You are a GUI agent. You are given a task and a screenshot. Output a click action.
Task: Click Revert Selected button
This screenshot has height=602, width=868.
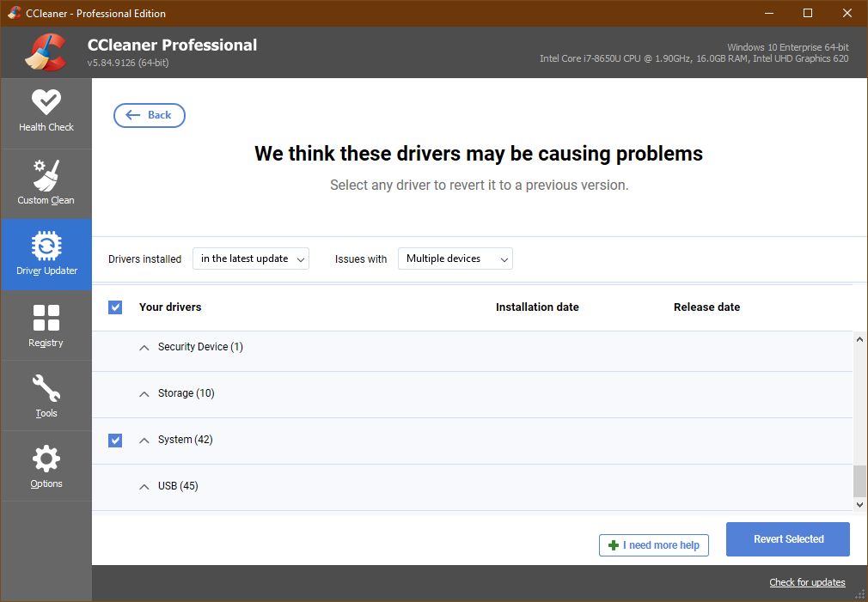pyautogui.click(x=788, y=539)
